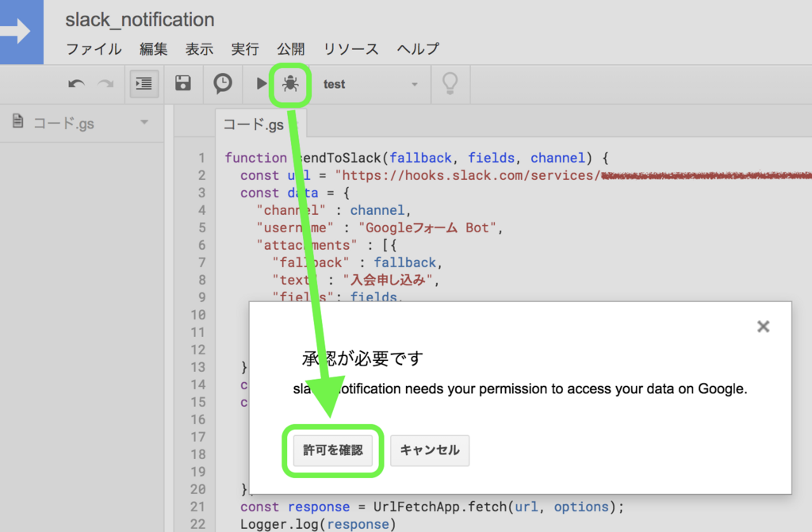Start debugging with the bug icon
This screenshot has width=812, height=532.
(x=290, y=83)
